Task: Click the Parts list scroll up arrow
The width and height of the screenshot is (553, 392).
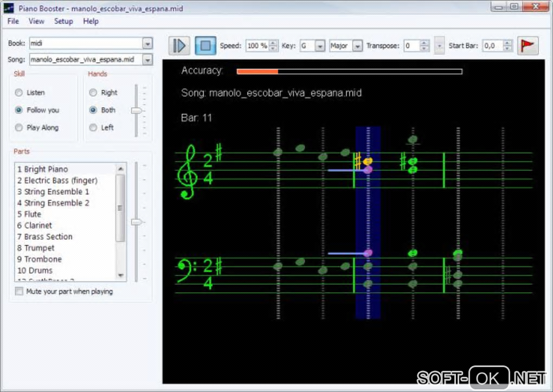Action: 120,169
